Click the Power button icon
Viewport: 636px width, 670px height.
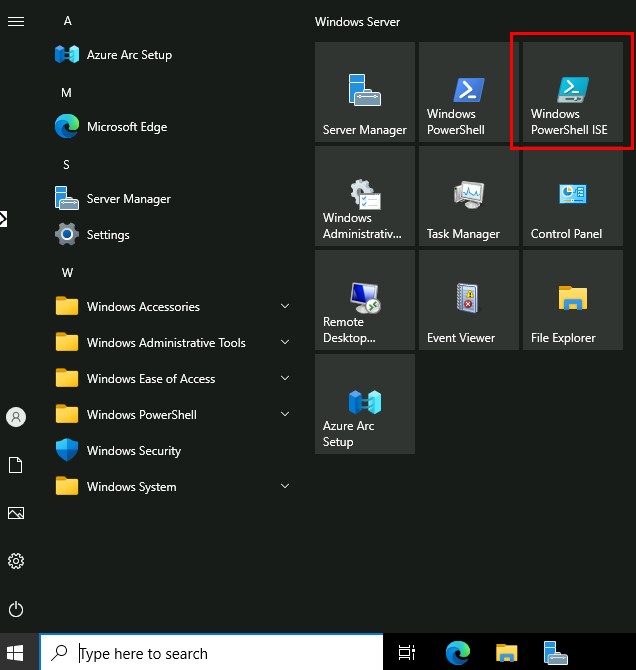click(16, 609)
